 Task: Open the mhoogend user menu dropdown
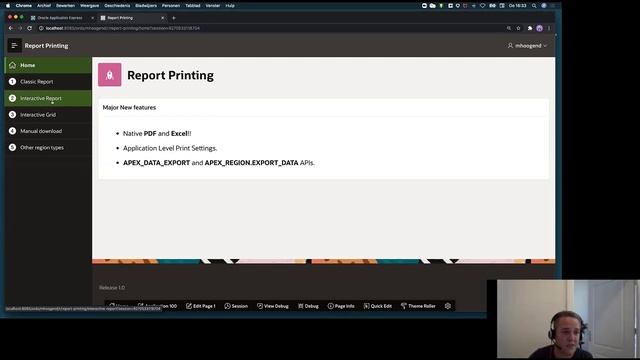tap(527, 46)
